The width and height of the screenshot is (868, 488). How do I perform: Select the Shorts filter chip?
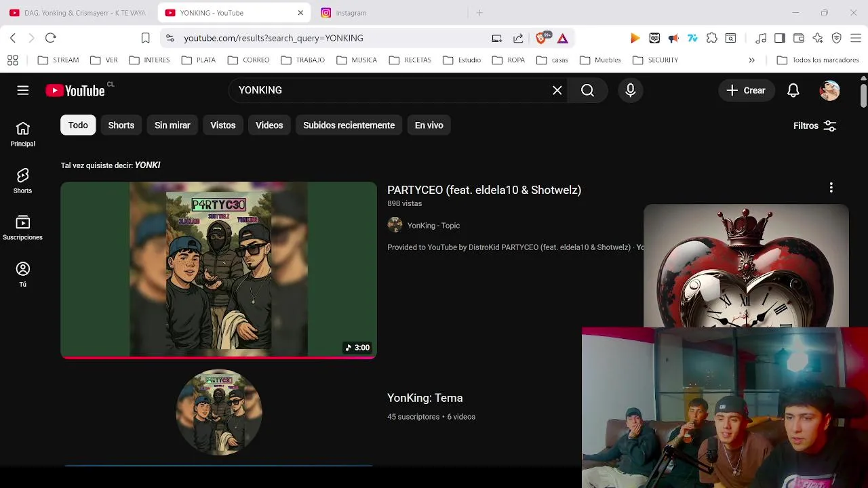pyautogui.click(x=121, y=125)
